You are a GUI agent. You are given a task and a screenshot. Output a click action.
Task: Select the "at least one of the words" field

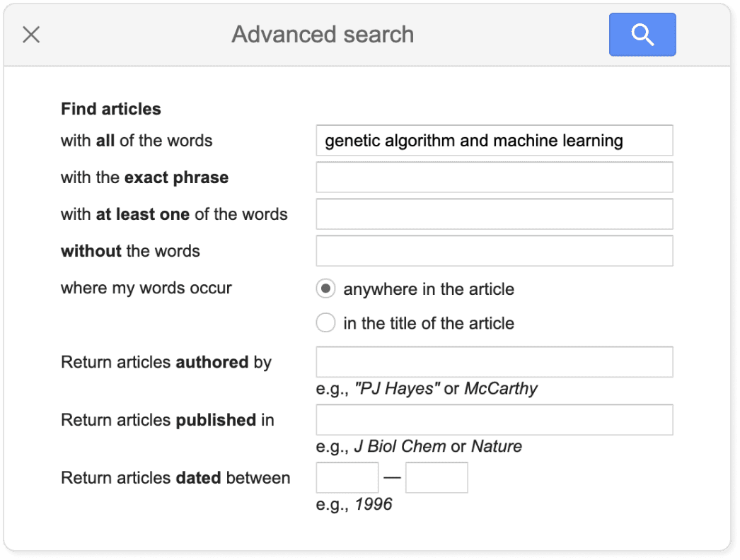click(x=494, y=214)
